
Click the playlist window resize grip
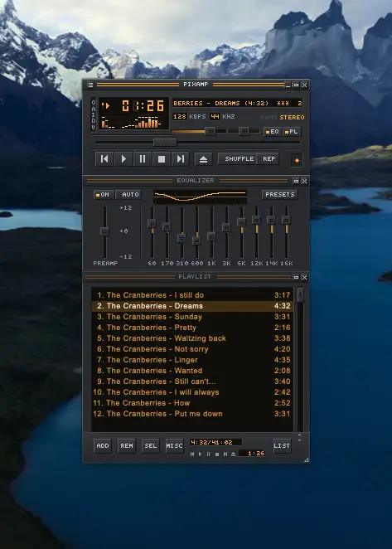[307, 459]
